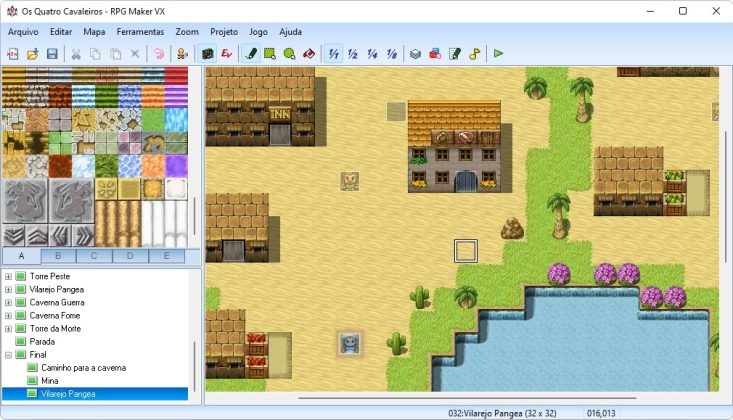Screen dimensions: 733x420
Task: Open the Arquivo menu
Action: [23, 32]
